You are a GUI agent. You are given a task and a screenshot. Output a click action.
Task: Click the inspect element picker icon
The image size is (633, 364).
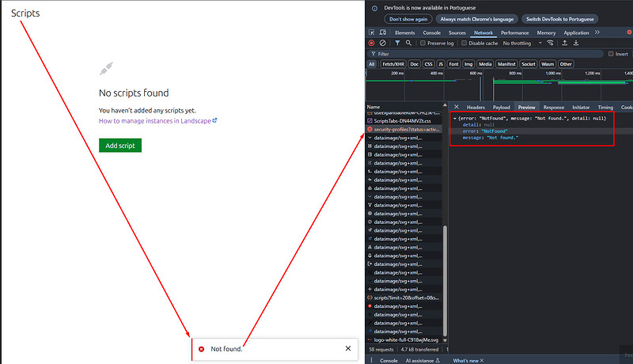coord(372,32)
